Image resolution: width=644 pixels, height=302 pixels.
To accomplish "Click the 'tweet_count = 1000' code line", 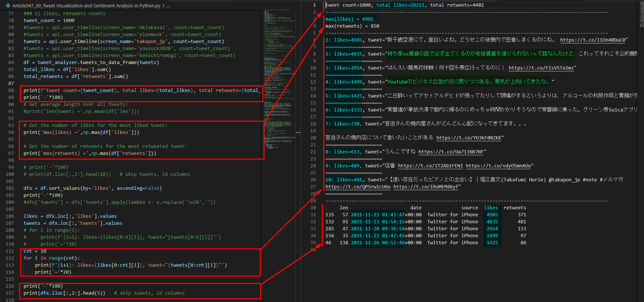I will click(x=49, y=21).
